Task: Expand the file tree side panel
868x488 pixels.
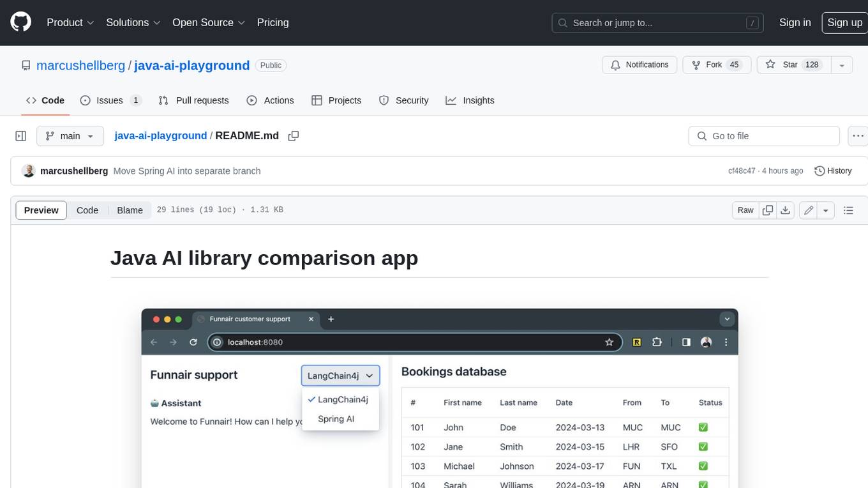Action: point(20,136)
